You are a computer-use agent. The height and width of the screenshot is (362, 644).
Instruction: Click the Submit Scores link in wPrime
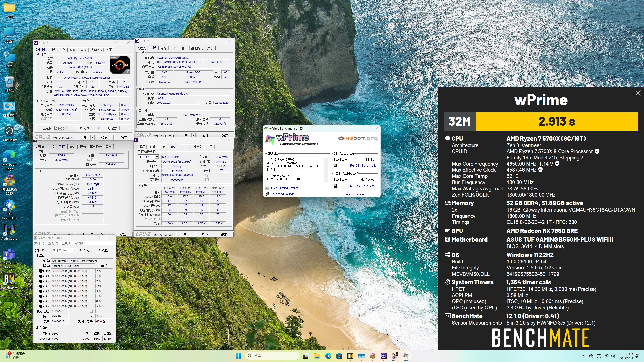coord(355,194)
